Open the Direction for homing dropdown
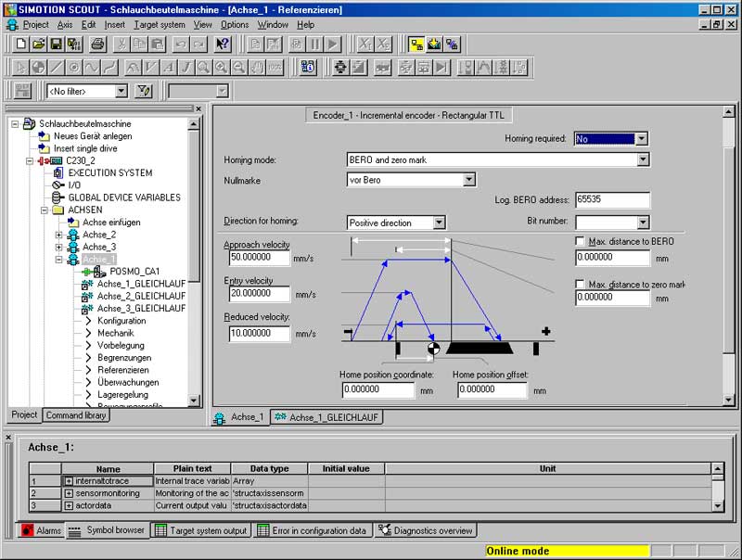This screenshot has height=560, width=742. coord(439,223)
